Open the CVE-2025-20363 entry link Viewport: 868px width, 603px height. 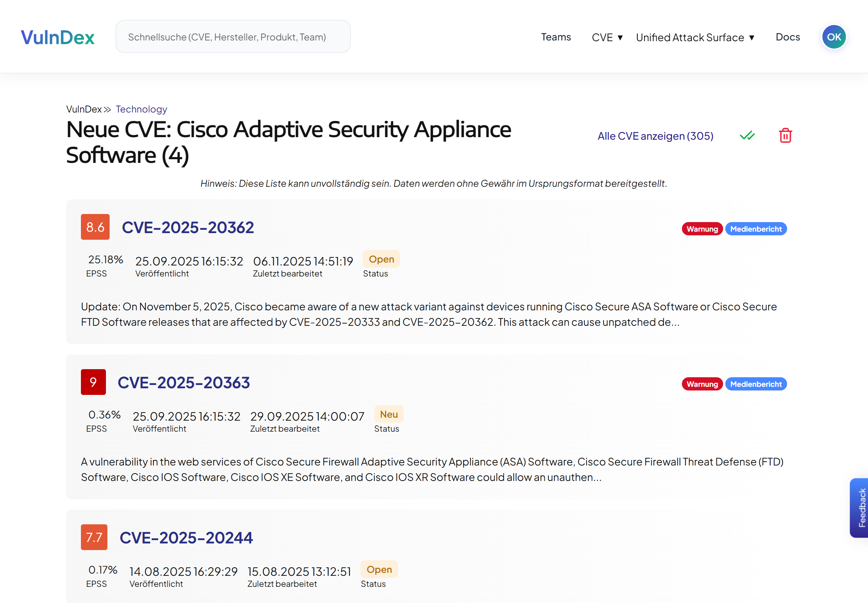tap(184, 383)
